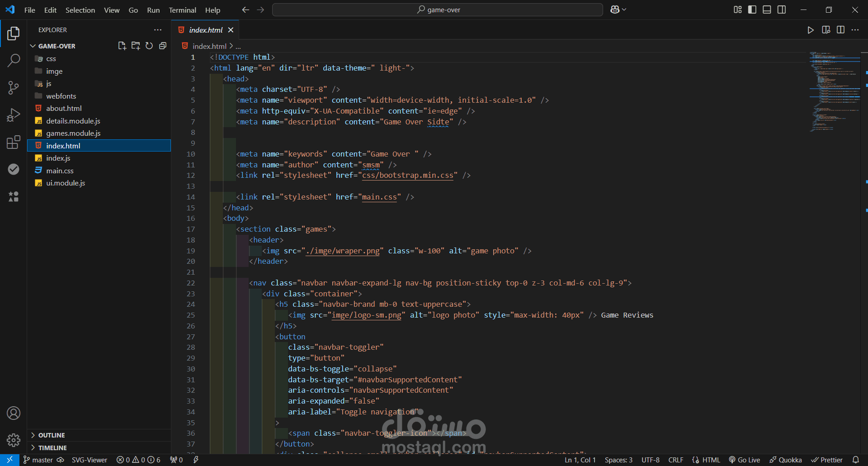The width and height of the screenshot is (868, 466).
Task: Refresh the Explorer file tree
Action: click(x=149, y=46)
